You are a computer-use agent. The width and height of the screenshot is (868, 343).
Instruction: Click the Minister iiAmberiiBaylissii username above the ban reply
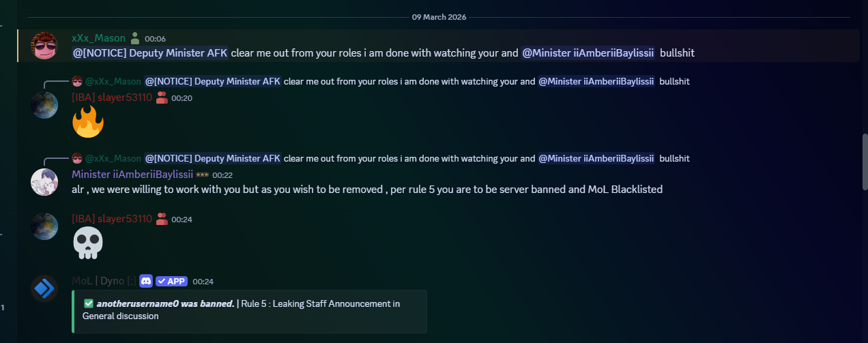coord(132,175)
